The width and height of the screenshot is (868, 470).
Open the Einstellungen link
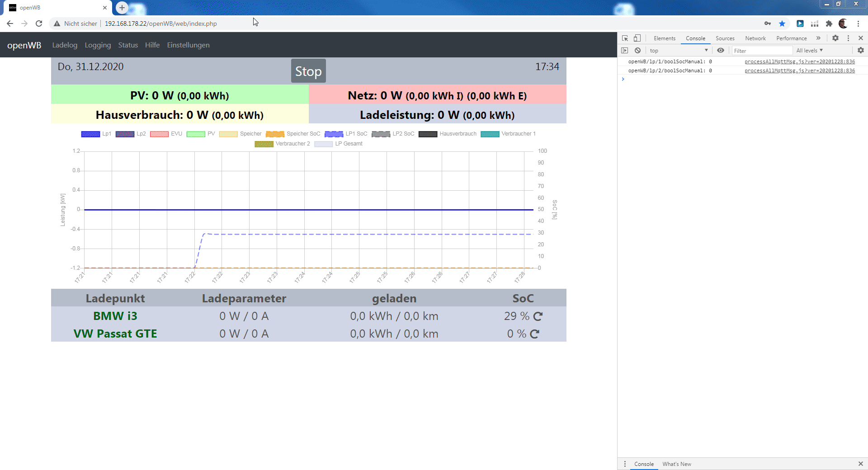pos(188,45)
